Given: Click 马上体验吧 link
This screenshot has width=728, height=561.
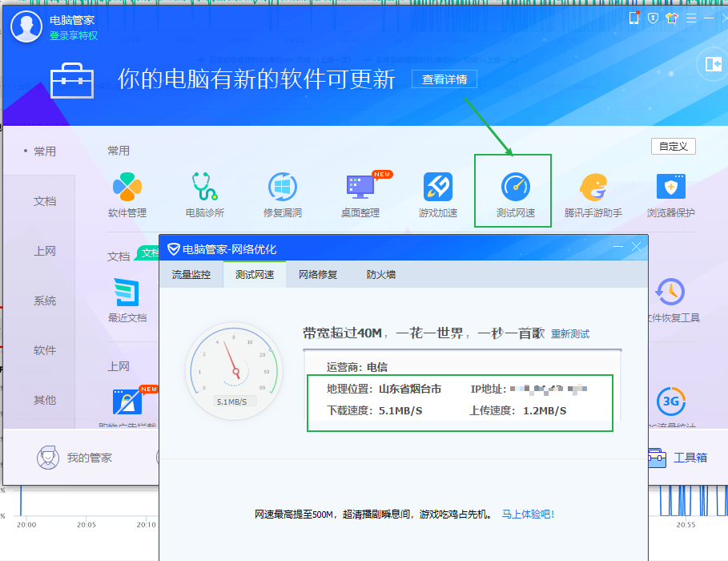Looking at the screenshot, I should (528, 514).
